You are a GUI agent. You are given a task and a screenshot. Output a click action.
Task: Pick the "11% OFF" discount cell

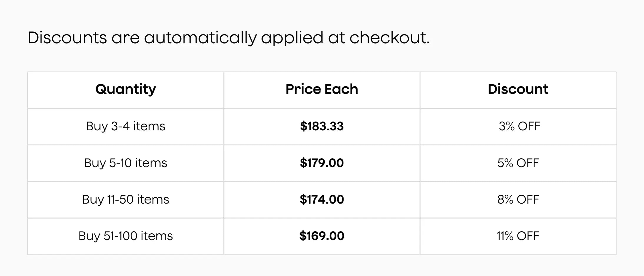point(518,236)
